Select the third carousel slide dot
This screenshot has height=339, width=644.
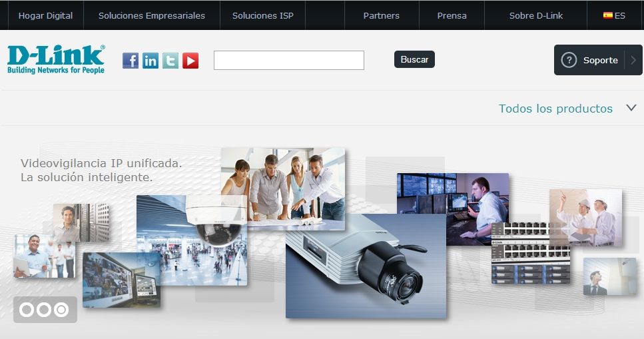[61, 310]
